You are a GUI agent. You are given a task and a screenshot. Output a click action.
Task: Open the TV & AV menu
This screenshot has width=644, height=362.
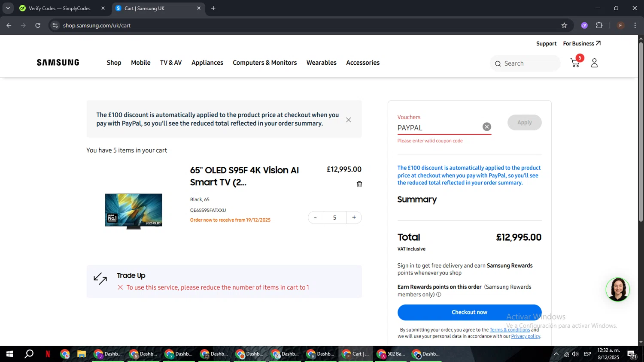click(x=171, y=63)
